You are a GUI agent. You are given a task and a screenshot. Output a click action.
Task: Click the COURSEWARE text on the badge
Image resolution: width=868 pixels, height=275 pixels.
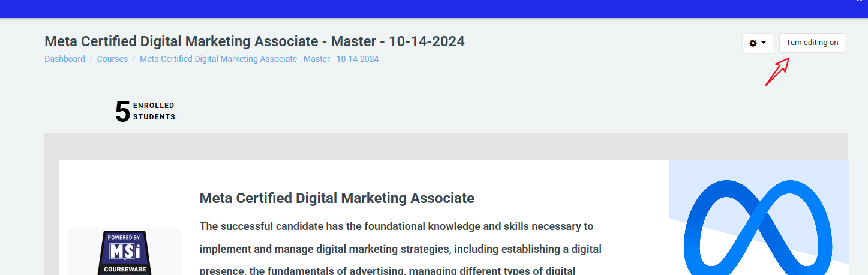124,270
